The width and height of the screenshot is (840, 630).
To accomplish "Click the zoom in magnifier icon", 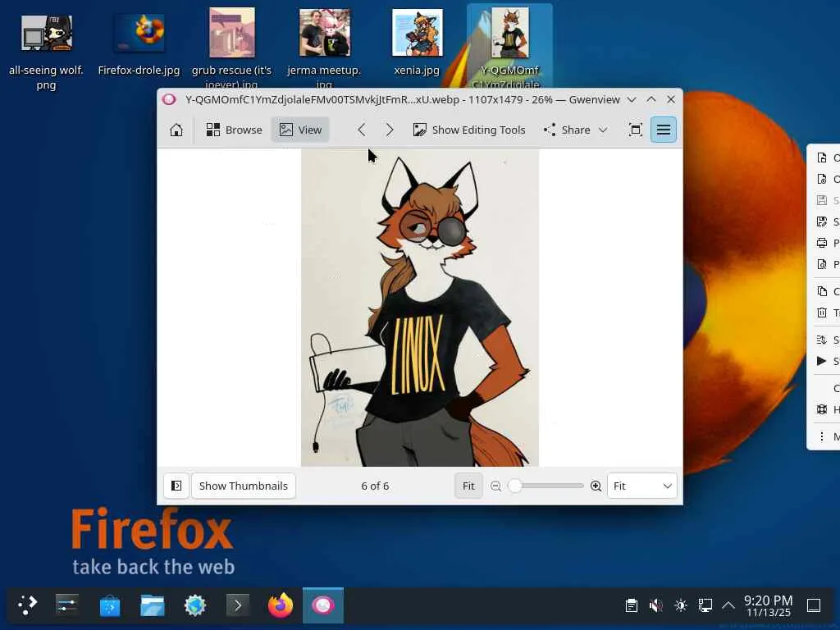I will pyautogui.click(x=596, y=486).
